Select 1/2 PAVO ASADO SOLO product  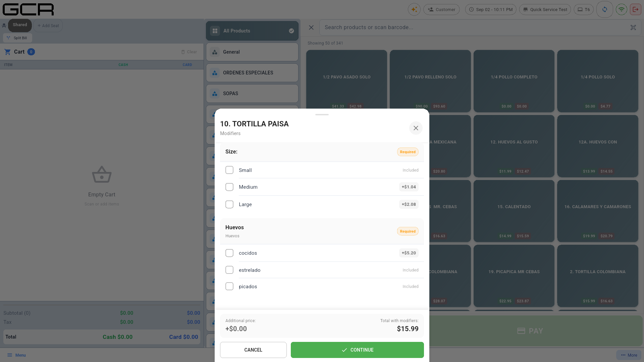[346, 81]
